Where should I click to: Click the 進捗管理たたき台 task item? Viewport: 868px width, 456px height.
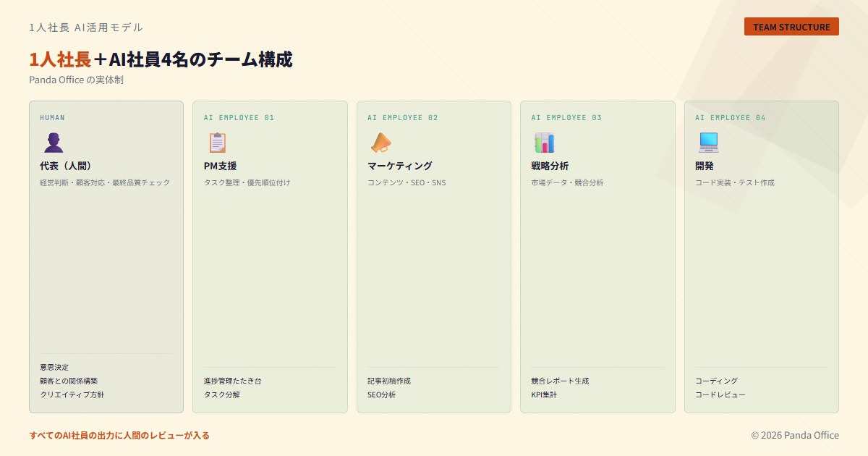point(232,381)
